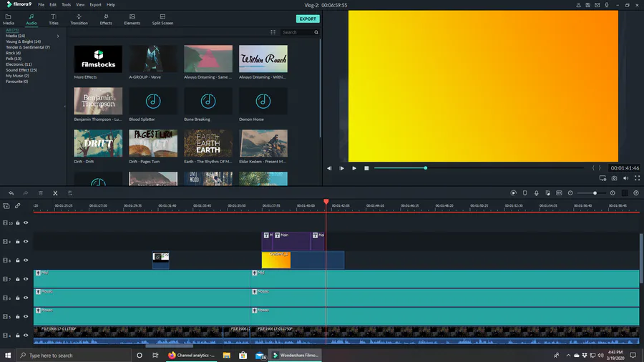Collapse the library side panel arrow

[x=64, y=107]
